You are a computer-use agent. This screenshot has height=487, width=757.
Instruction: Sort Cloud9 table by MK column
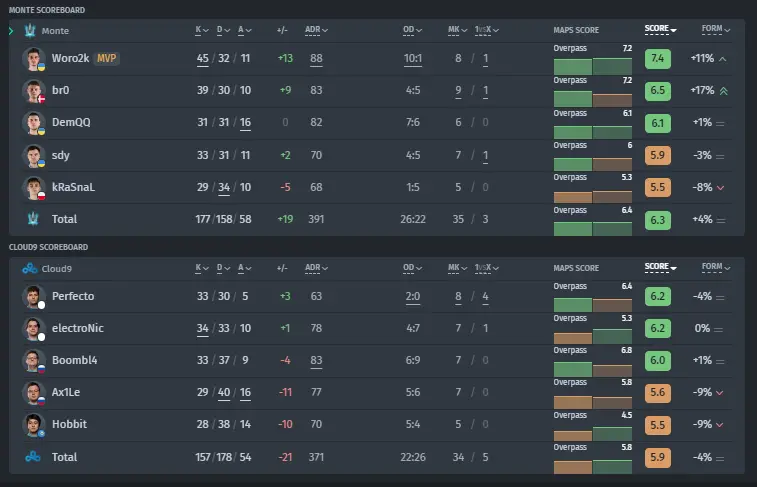click(x=457, y=268)
